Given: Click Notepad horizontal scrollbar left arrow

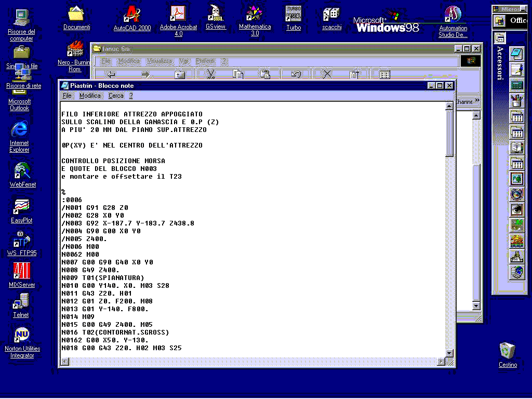Looking at the screenshot, I should click(x=65, y=362).
